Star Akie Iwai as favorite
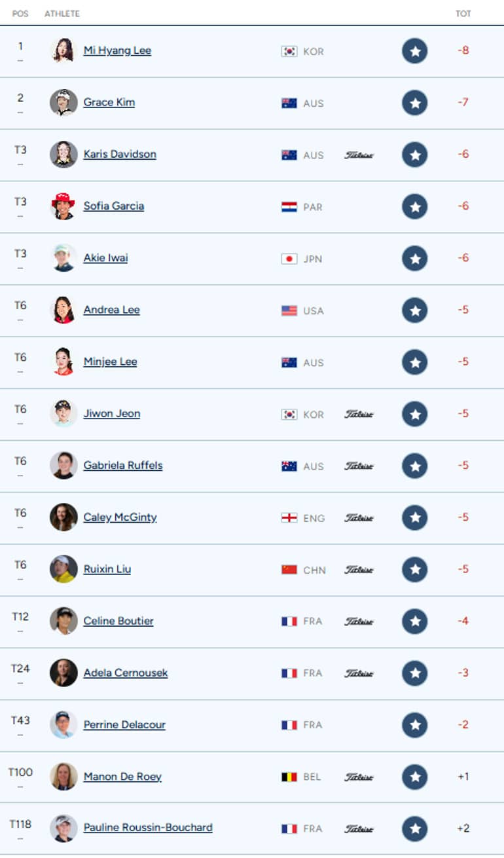This screenshot has width=504, height=858. click(414, 259)
